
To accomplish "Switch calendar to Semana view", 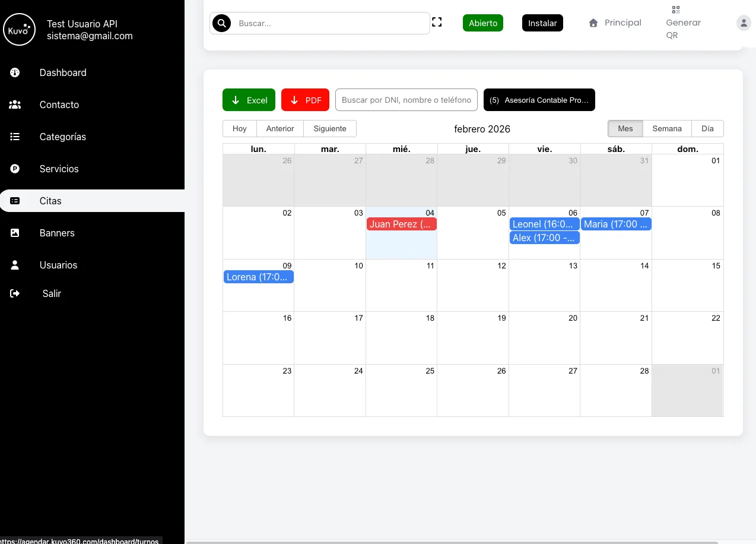I will point(667,128).
